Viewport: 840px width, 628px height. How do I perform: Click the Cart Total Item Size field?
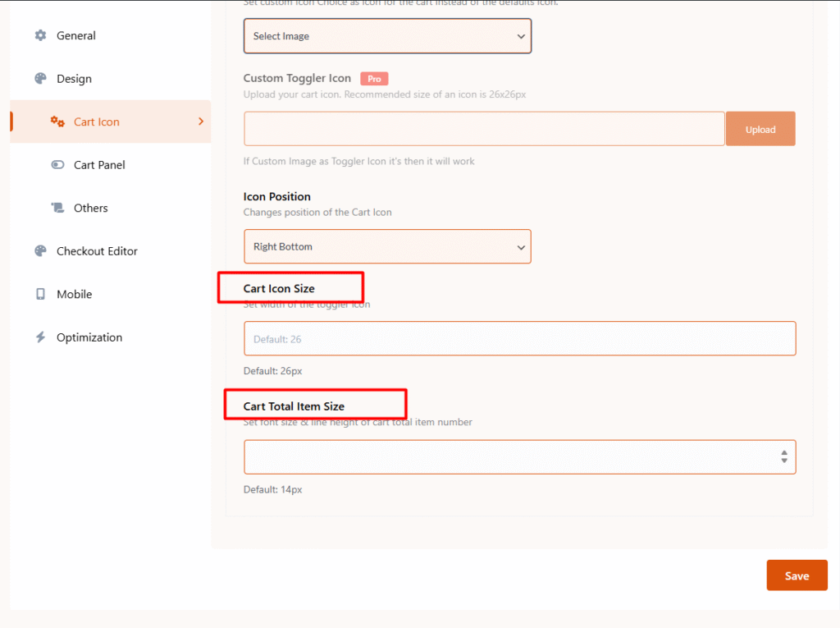click(x=509, y=456)
